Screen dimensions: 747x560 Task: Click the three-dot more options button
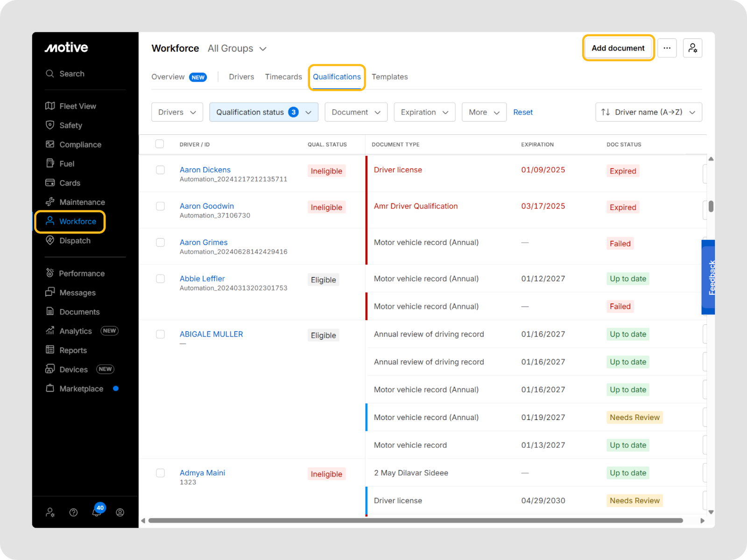tap(667, 48)
